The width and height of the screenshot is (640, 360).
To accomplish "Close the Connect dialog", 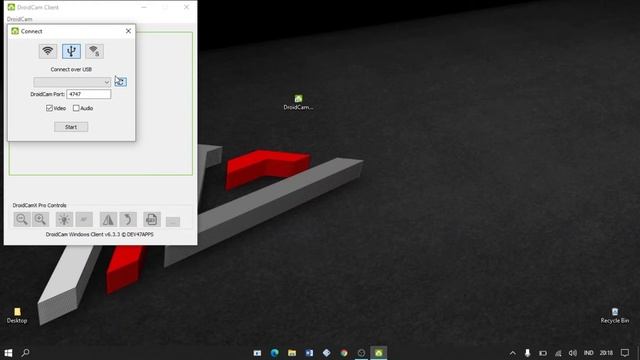I will [128, 31].
